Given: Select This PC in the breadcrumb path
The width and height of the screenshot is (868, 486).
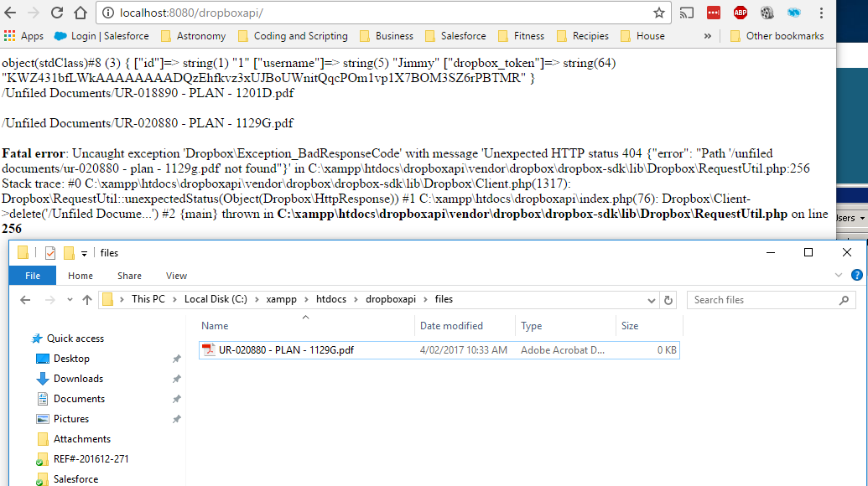Looking at the screenshot, I should pos(148,299).
